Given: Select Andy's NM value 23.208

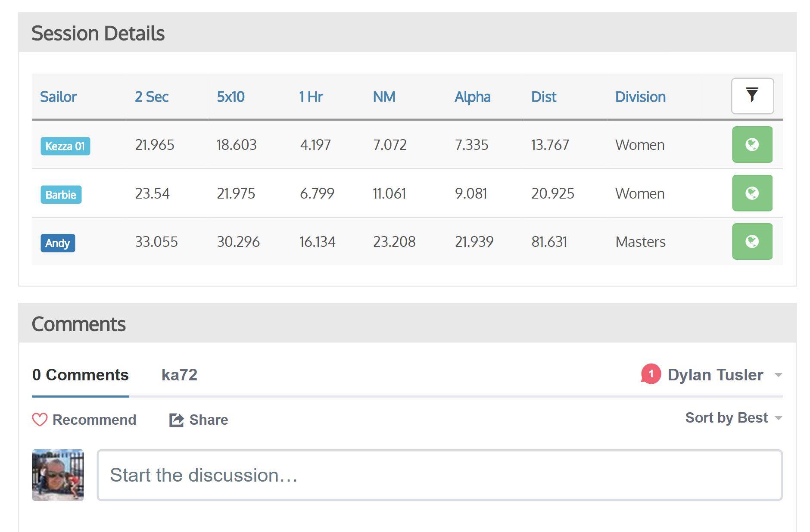Looking at the screenshot, I should (x=394, y=242).
